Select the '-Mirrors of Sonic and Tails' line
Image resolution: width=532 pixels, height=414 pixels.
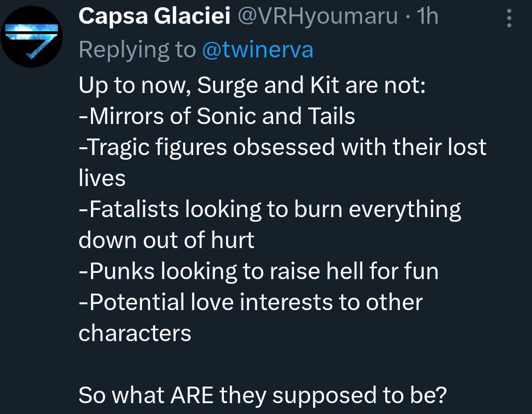pyautogui.click(x=217, y=116)
